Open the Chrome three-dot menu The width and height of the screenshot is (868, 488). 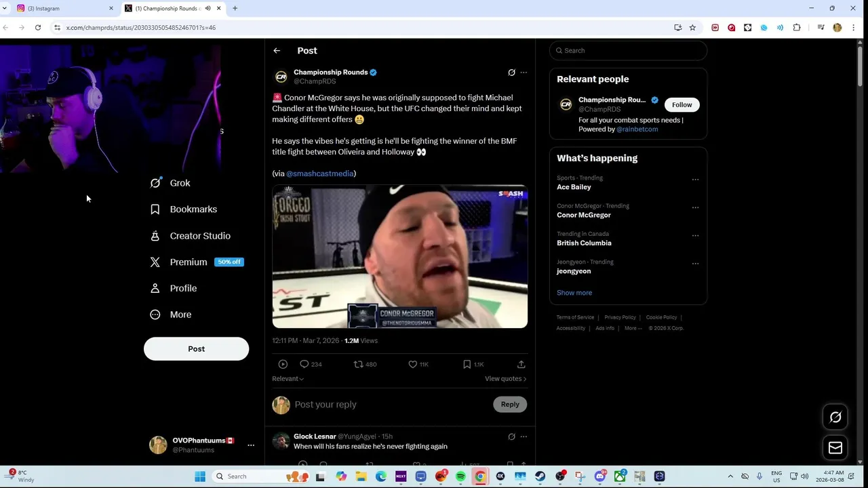[853, 28]
